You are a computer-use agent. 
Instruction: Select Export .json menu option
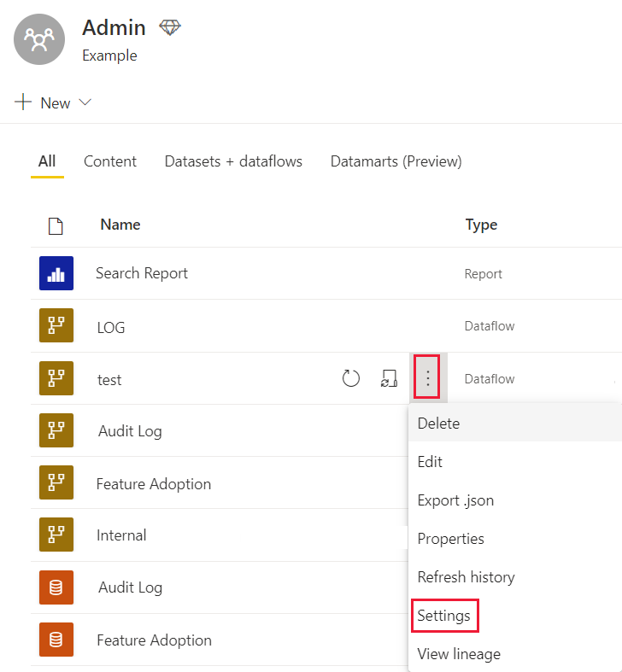pos(455,500)
